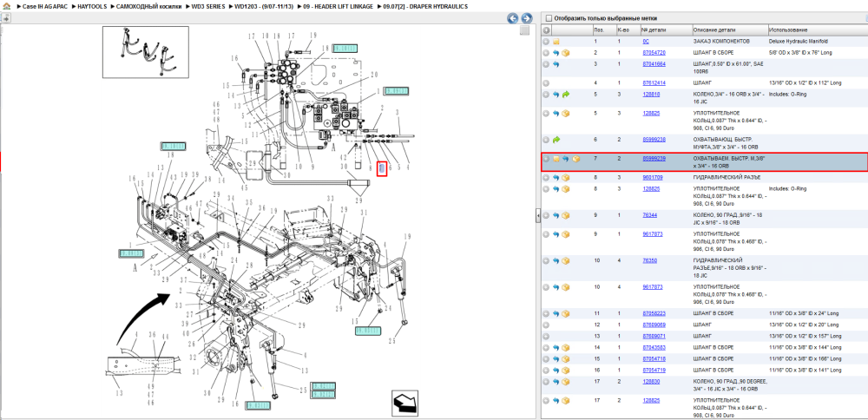Open part number link 9601709

(653, 178)
